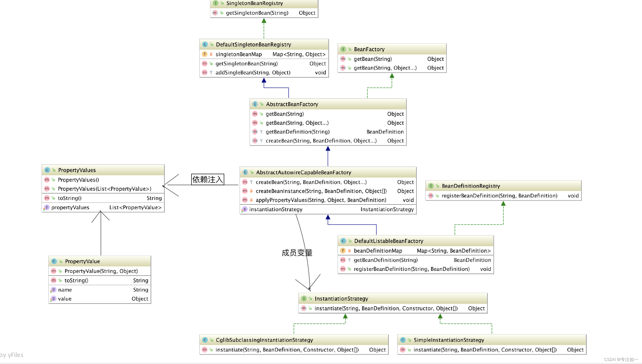The image size is (642, 364).
Task: Click the property icon beside instantiationStrategy
Action: (x=244, y=209)
